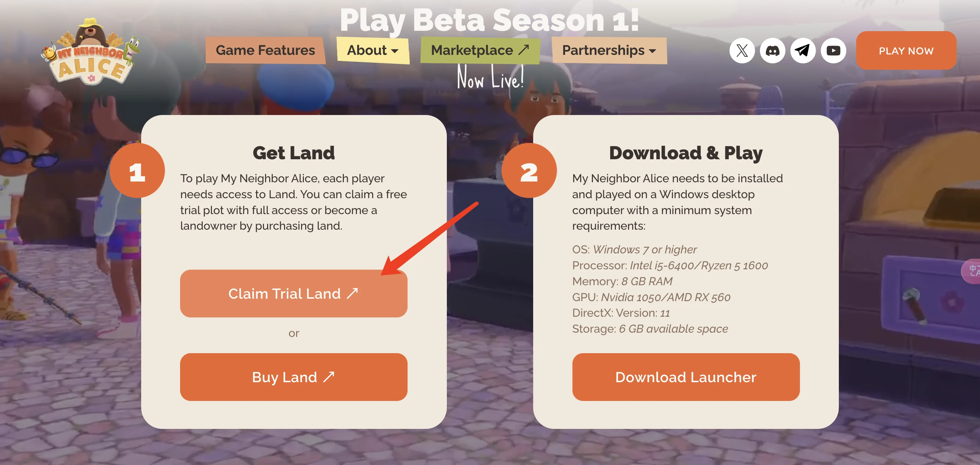Click the orange step 2 badge
The image size is (980, 465).
pyautogui.click(x=529, y=171)
